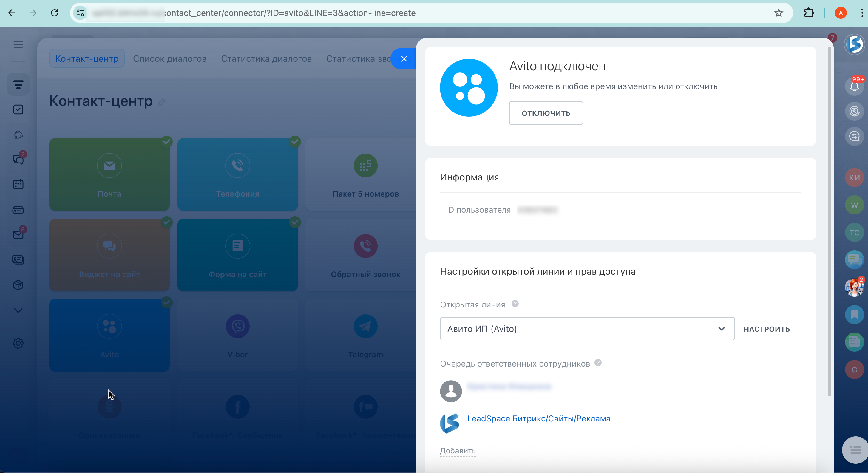Click the chat messenger icon with badge 2
Viewport: 868px width, 473px height.
18,159
